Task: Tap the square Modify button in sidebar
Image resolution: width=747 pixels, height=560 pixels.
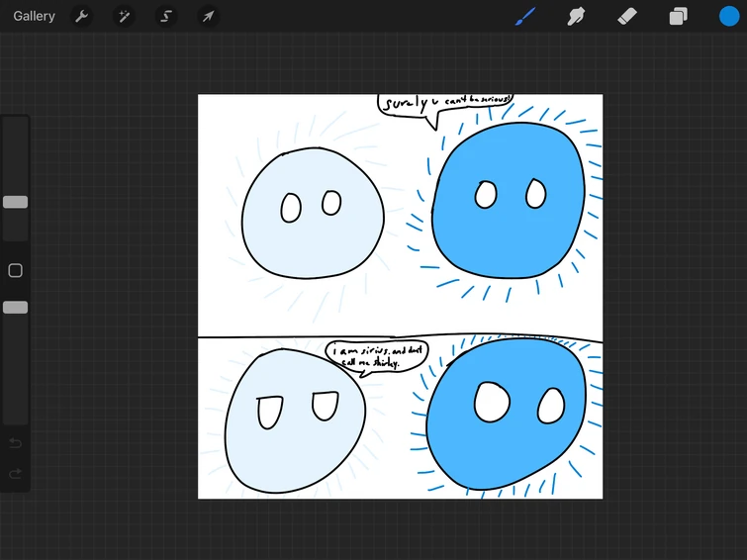Action: (x=15, y=270)
